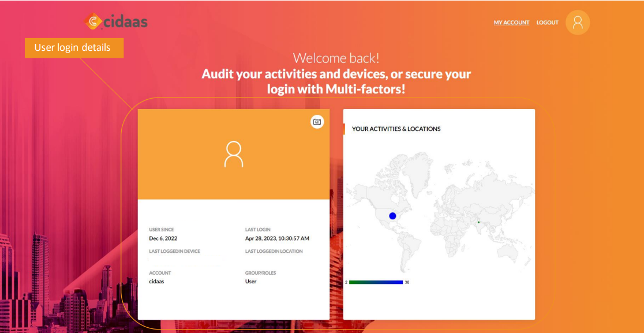Click the LAST LOGGEDIN DEVICE field label
The width and height of the screenshot is (644, 333).
coord(174,251)
